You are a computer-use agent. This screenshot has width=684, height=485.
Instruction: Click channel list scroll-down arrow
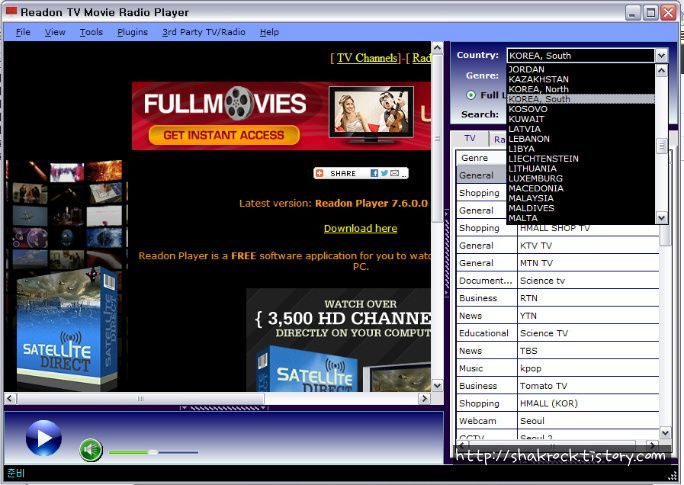(665, 433)
